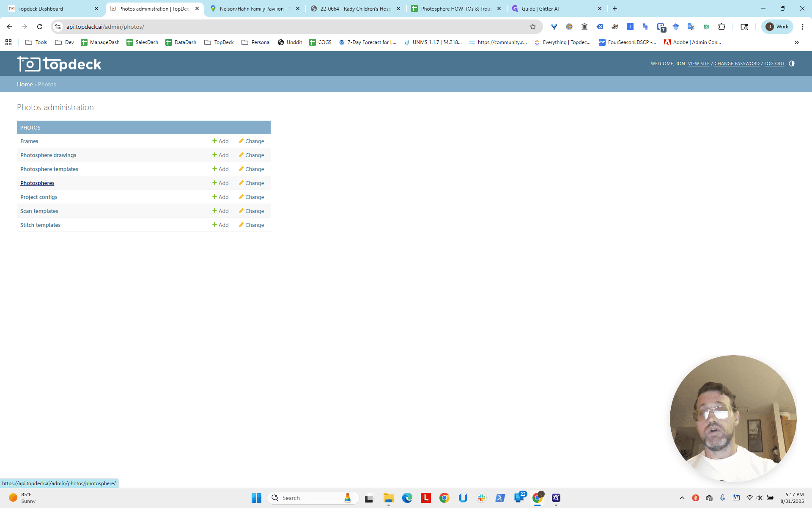Open the weather widget showing 85°F Sunny
Viewport: 812px width, 508px height.
(23, 498)
